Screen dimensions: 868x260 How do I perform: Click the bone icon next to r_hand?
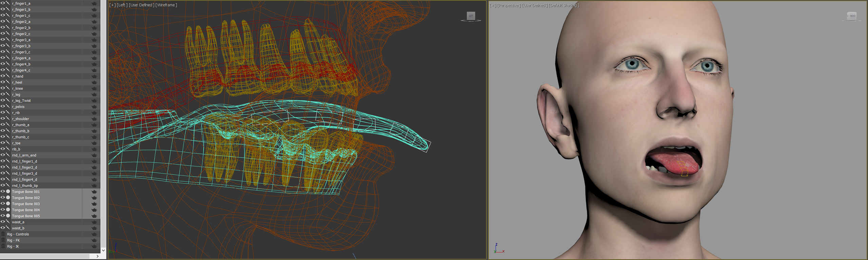(7, 76)
